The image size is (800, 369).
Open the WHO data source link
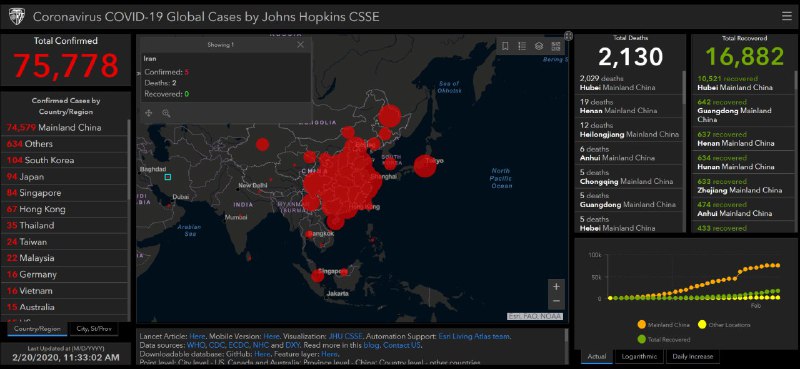click(x=195, y=346)
